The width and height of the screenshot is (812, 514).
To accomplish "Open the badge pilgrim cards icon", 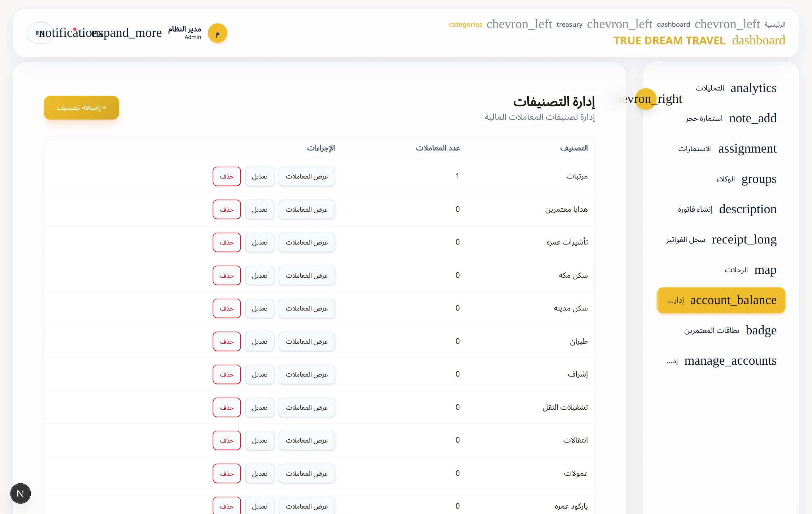I will pos(761,330).
